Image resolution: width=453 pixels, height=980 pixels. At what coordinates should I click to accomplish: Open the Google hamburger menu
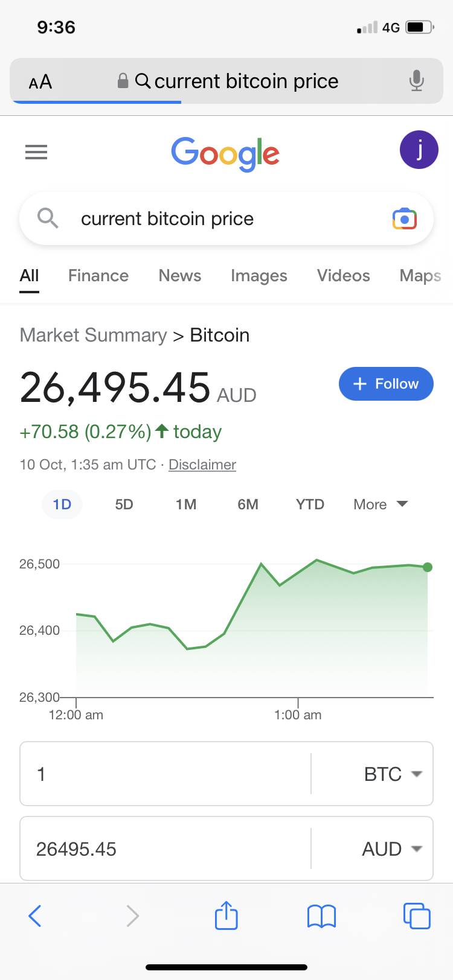click(x=36, y=152)
